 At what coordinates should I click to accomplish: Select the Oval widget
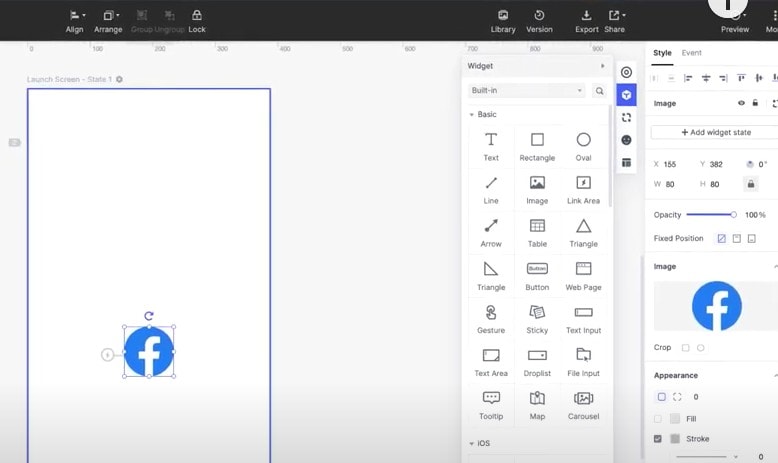click(584, 146)
